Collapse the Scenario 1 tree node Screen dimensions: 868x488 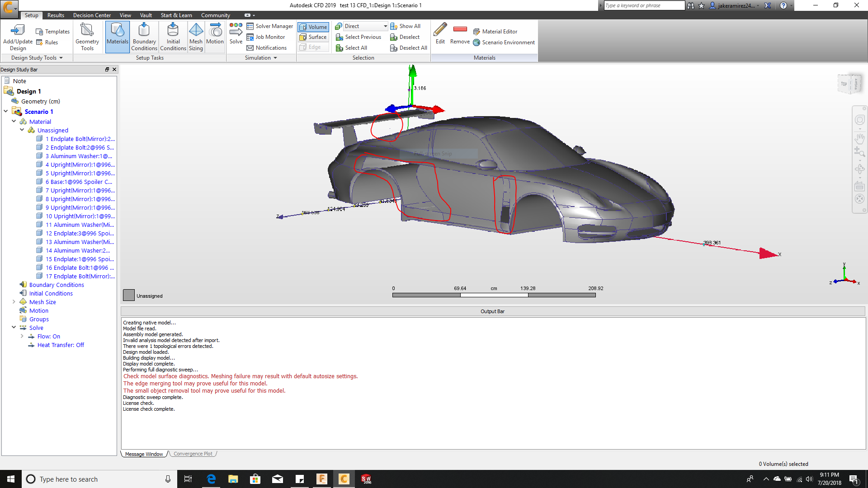click(x=6, y=111)
